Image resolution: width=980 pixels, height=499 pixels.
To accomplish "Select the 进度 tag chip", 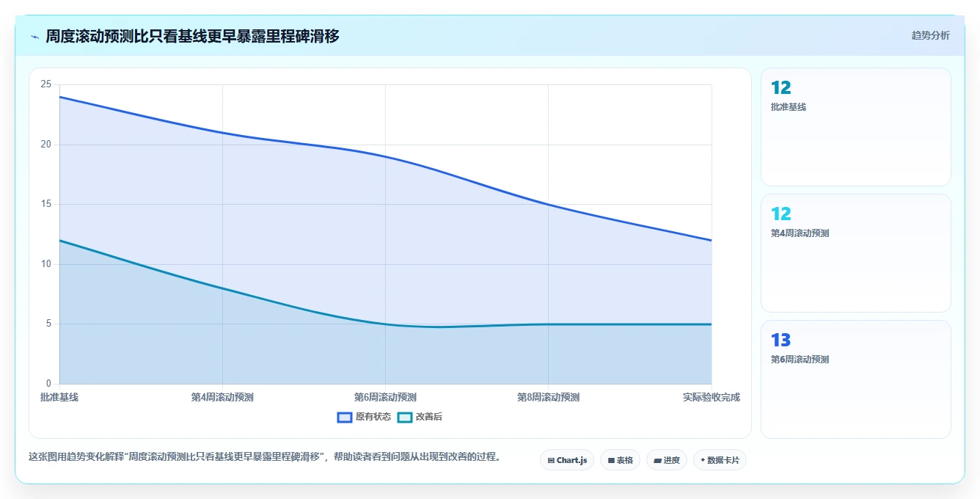I will 666,460.
